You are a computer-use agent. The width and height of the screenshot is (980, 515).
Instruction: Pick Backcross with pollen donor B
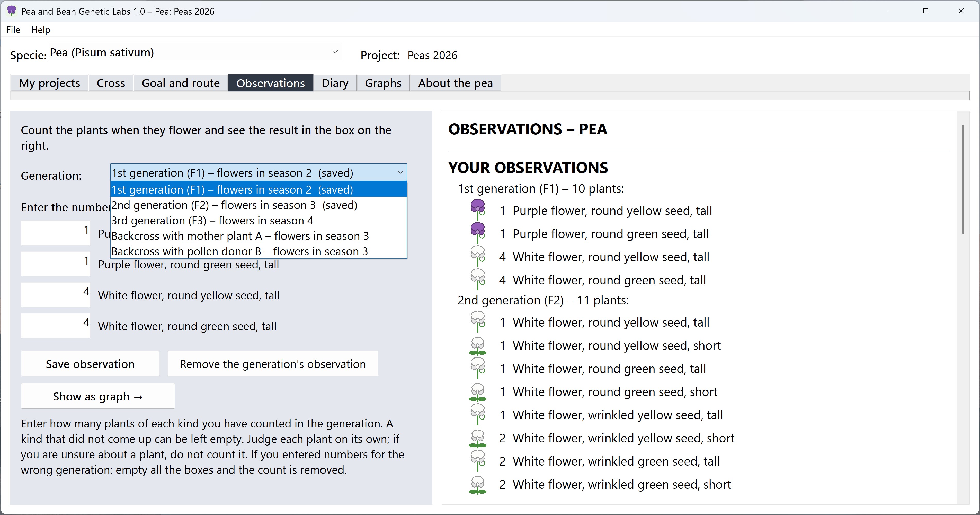coord(259,251)
